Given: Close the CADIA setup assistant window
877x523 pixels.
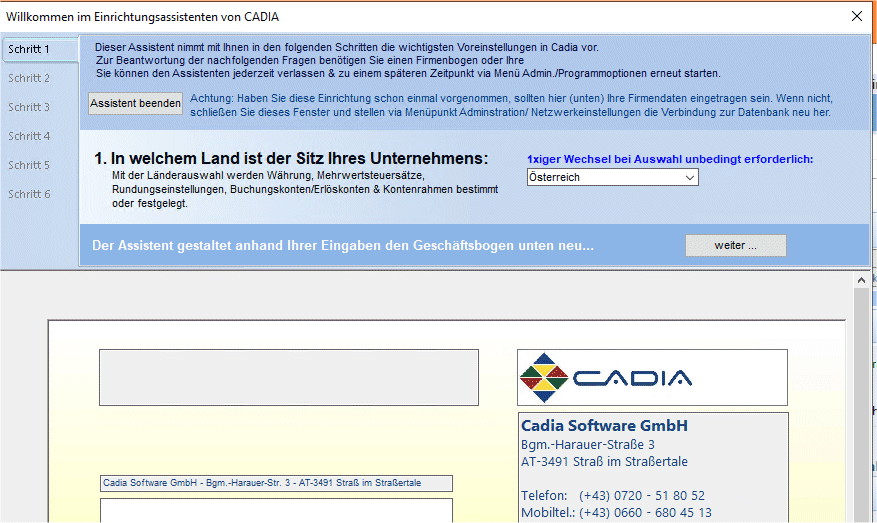Looking at the screenshot, I should [x=857, y=16].
